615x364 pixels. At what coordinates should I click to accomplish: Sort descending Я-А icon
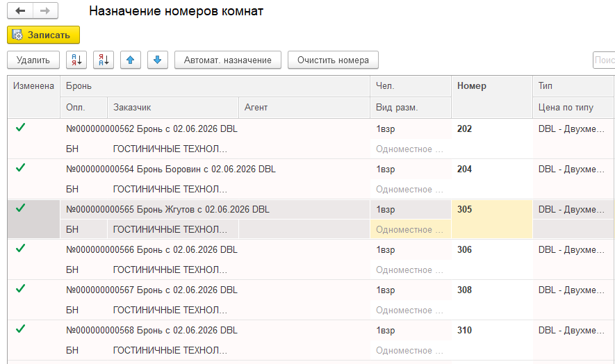[x=104, y=60]
